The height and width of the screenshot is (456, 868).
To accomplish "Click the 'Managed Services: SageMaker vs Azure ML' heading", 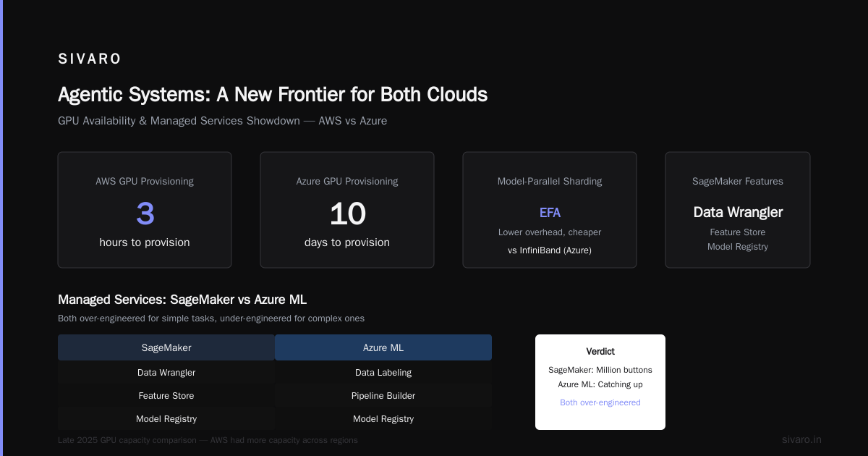I will coord(182,300).
